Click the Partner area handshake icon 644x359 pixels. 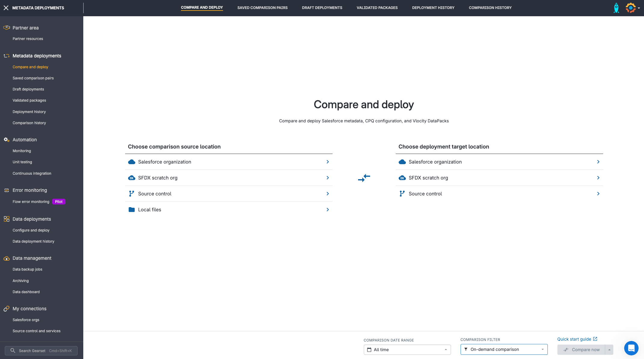[6, 28]
